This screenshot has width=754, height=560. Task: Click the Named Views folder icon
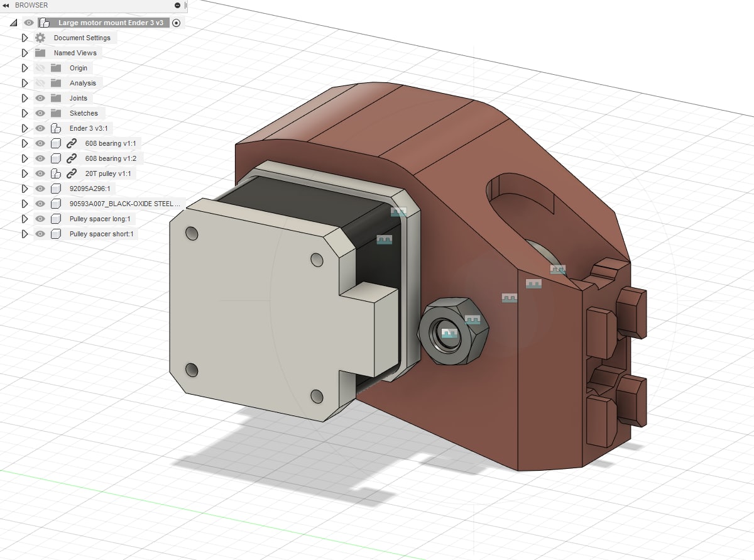pos(40,53)
